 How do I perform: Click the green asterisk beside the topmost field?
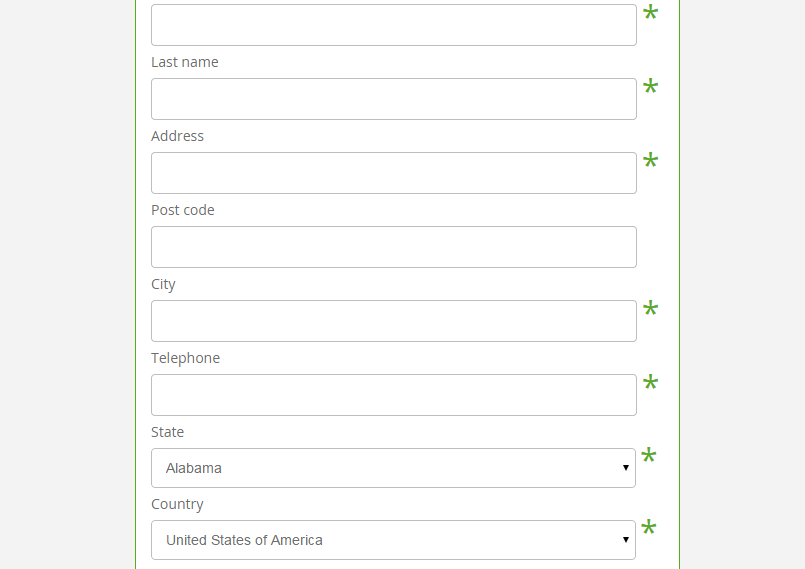pos(650,14)
